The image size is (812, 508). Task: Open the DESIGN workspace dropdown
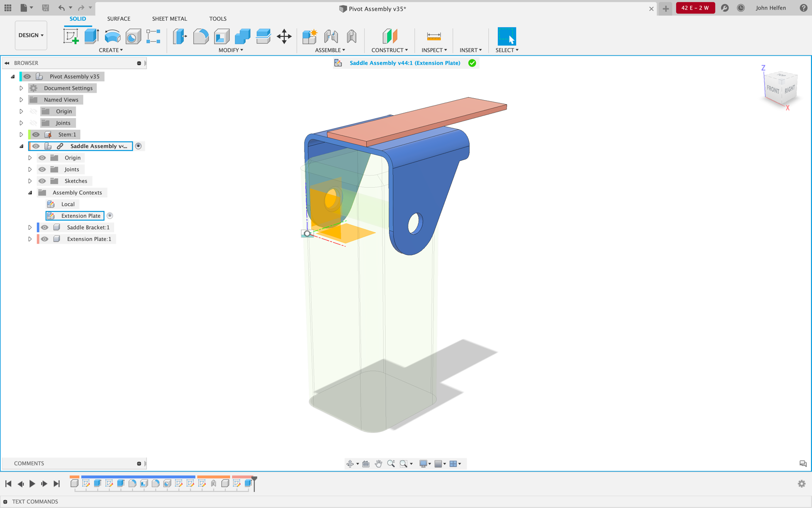point(31,35)
